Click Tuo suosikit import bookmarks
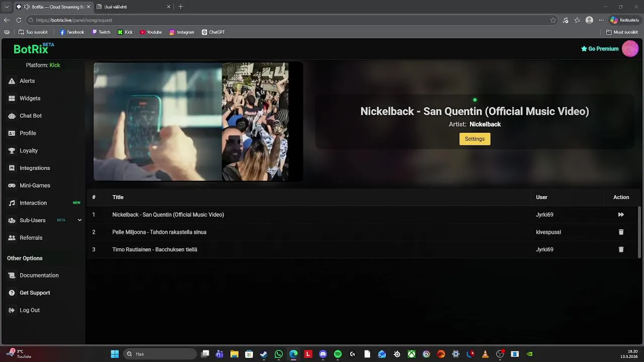 (x=33, y=32)
